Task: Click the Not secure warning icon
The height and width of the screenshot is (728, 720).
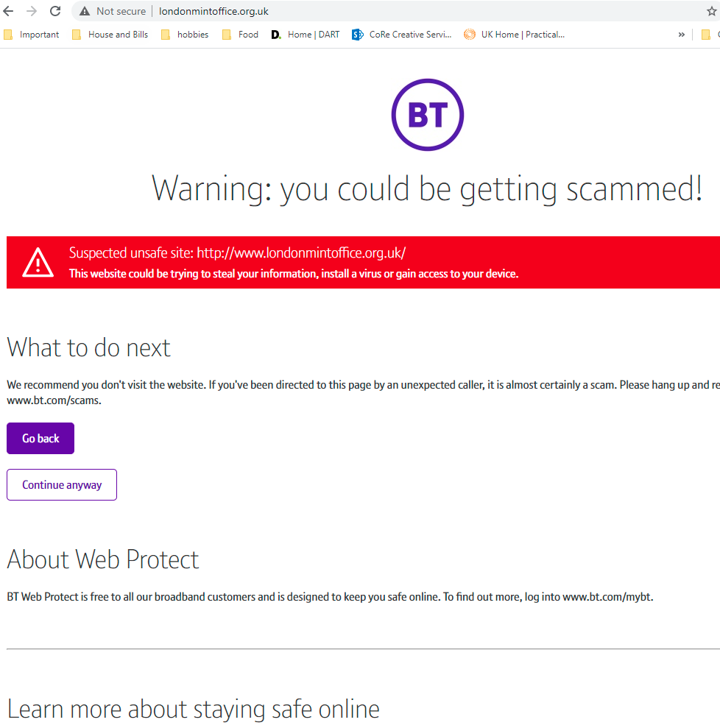Action: coord(85,11)
